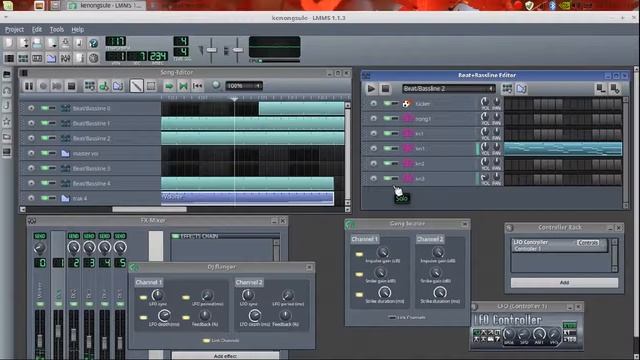
Task: Toggle return-to-start behaviour after stopping
Action: click(197, 86)
